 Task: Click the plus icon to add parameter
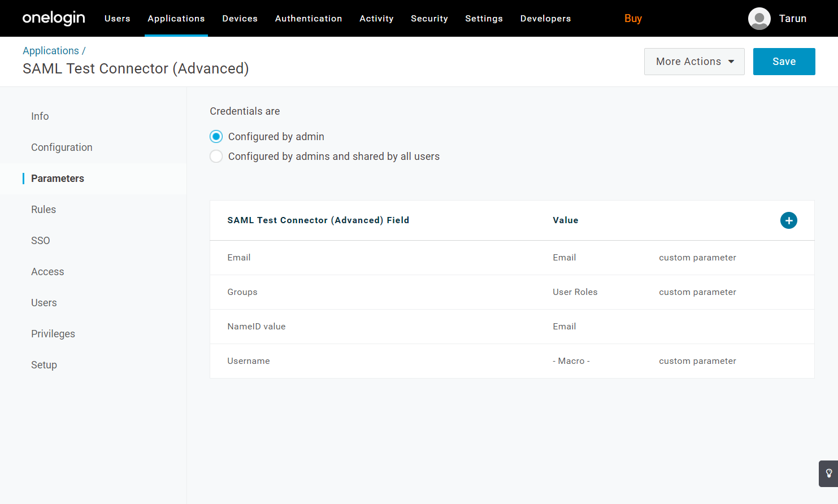(788, 220)
